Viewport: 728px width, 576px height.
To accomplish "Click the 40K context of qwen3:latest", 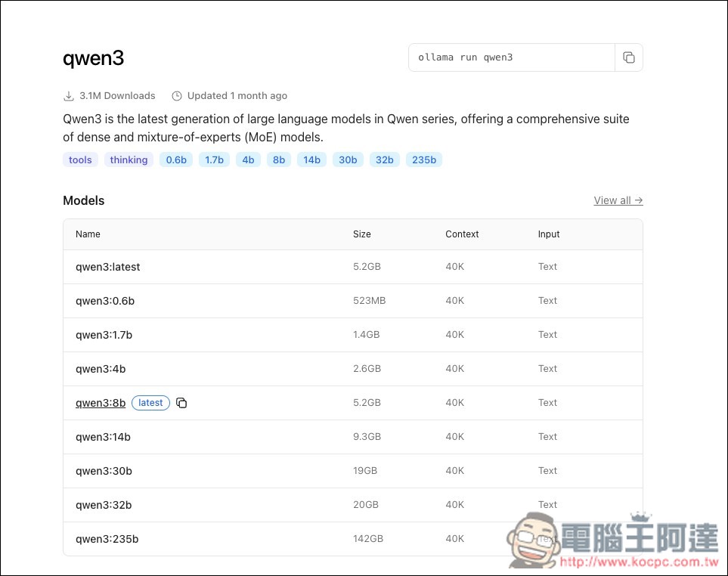I will pos(454,266).
